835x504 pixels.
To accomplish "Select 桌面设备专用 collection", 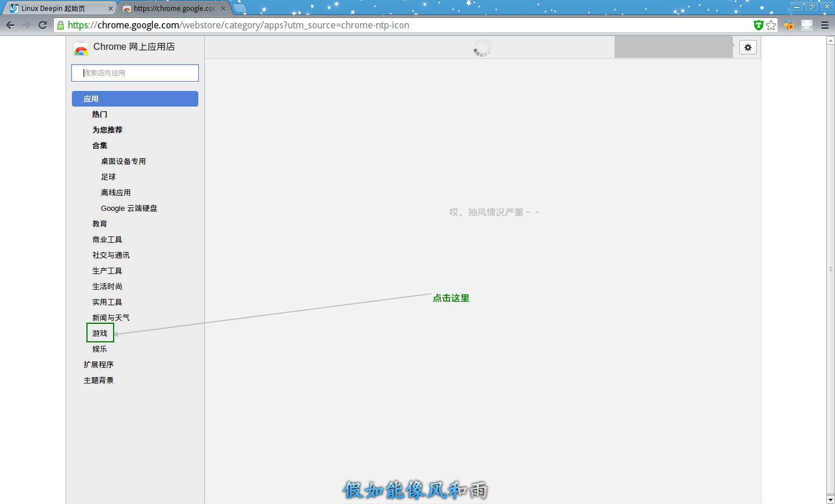I will (x=124, y=162).
